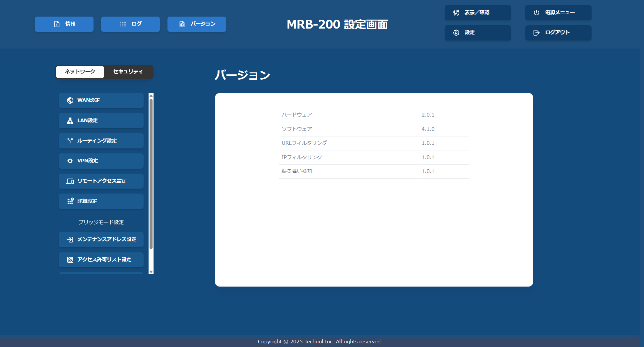
Task: Click the login arrow icon for メンテナンスアドレス設定
Action: [x=70, y=239]
